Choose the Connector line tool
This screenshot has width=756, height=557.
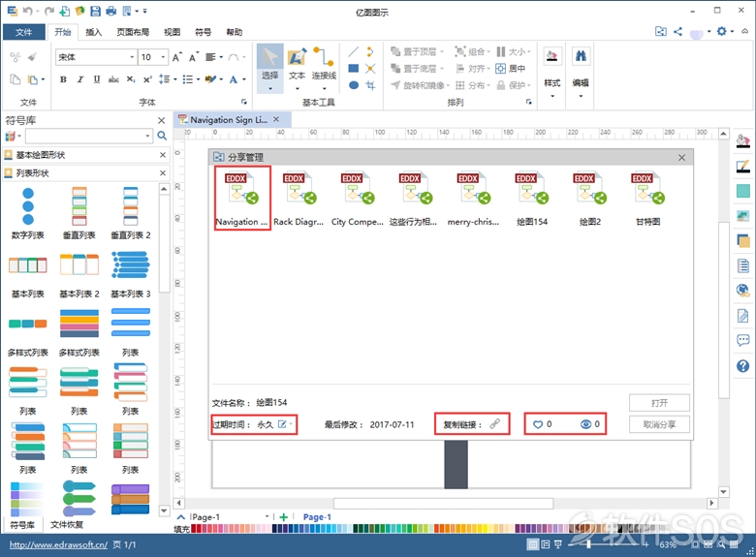click(324, 68)
